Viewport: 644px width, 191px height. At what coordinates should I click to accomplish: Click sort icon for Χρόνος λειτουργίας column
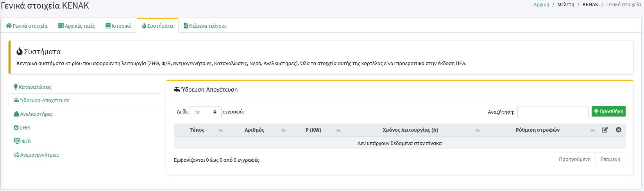478,131
